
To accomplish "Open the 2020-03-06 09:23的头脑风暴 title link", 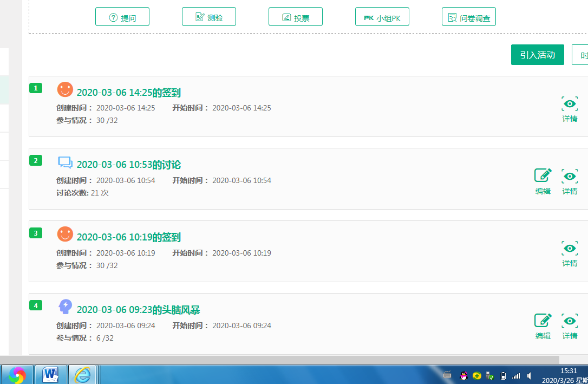I will (139, 310).
